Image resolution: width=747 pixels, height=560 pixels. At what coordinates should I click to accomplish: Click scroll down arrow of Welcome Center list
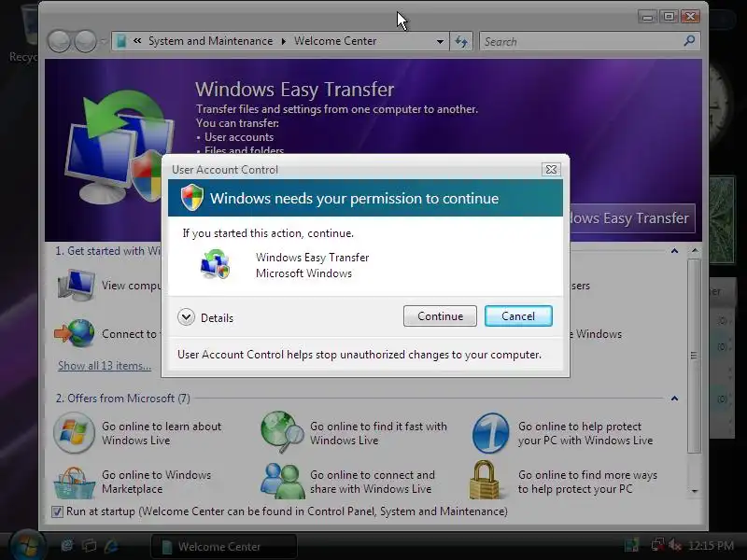695,491
